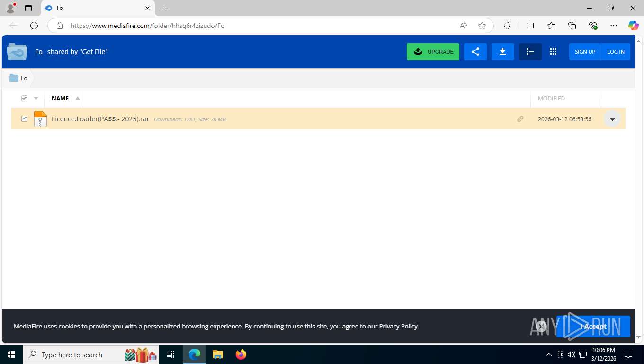Show hidden system tray icons
644x364 pixels.
[x=549, y=355]
